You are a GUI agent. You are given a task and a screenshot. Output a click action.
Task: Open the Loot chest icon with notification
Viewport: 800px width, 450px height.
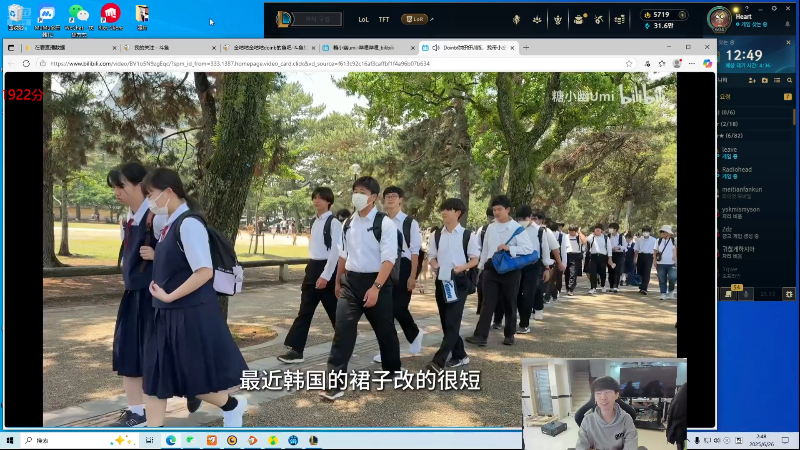(579, 19)
